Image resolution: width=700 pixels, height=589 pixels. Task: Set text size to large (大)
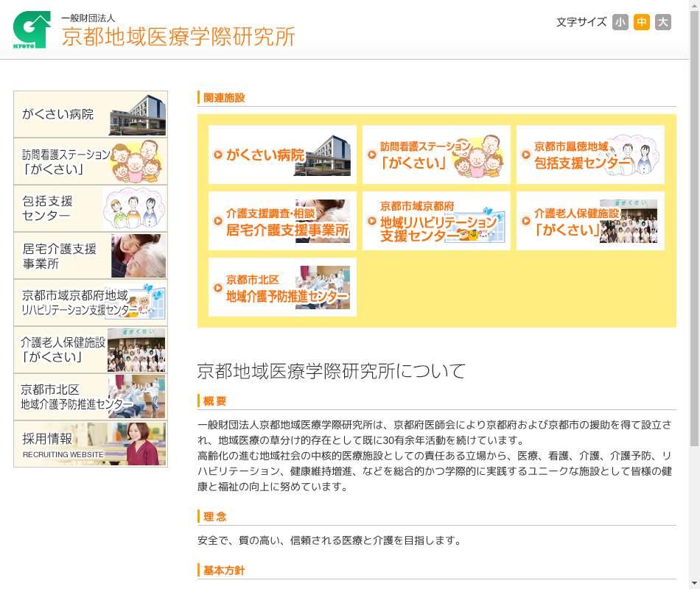(663, 22)
